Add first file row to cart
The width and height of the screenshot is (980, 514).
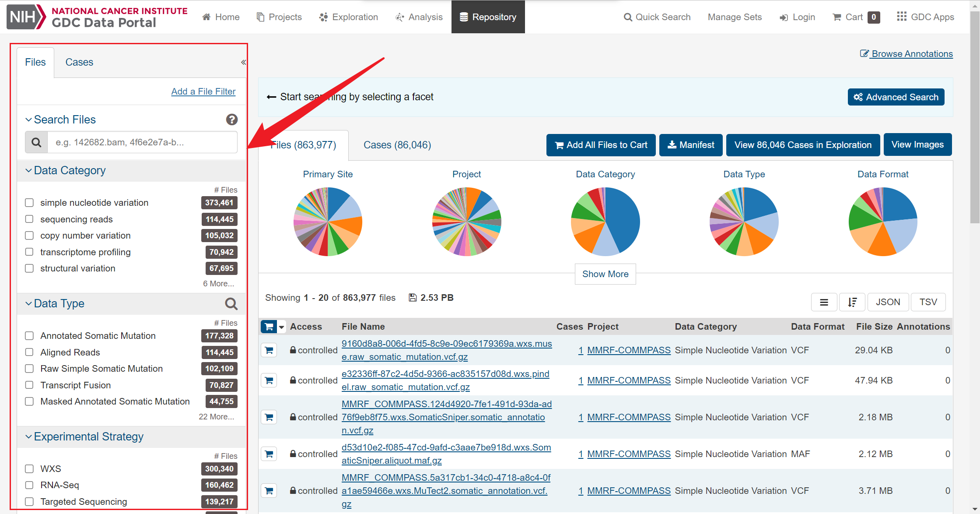(x=269, y=350)
